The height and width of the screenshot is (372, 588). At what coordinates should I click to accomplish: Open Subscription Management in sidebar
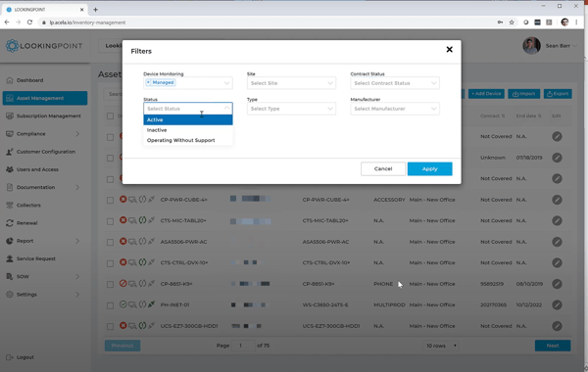click(x=49, y=116)
